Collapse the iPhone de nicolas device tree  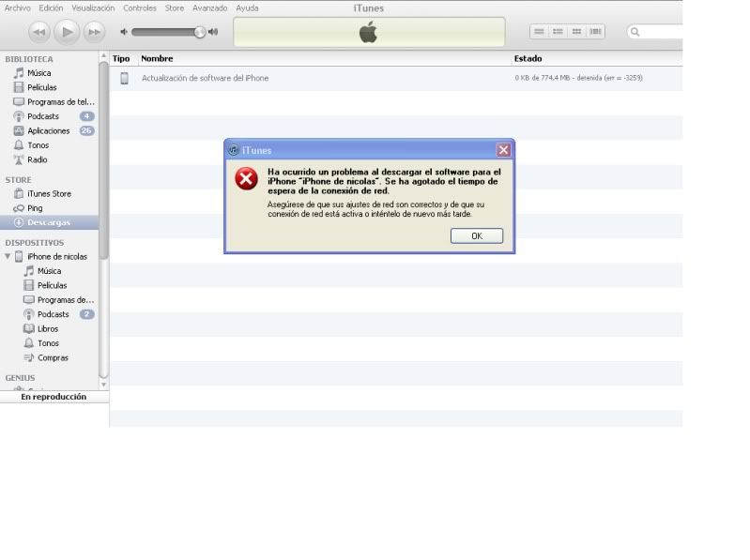click(x=8, y=257)
